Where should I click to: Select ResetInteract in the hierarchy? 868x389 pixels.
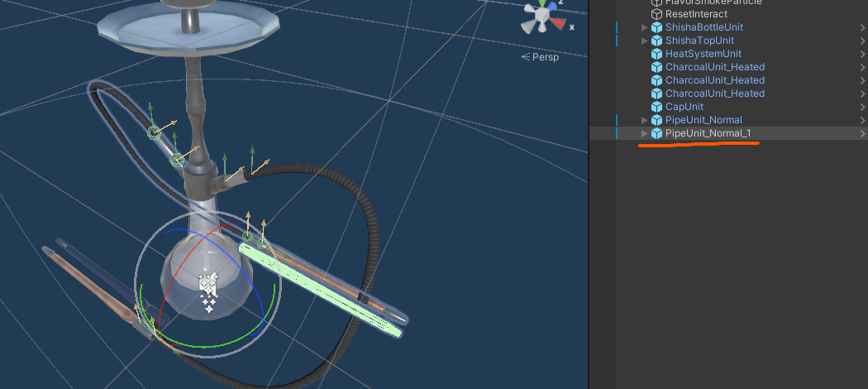[696, 14]
